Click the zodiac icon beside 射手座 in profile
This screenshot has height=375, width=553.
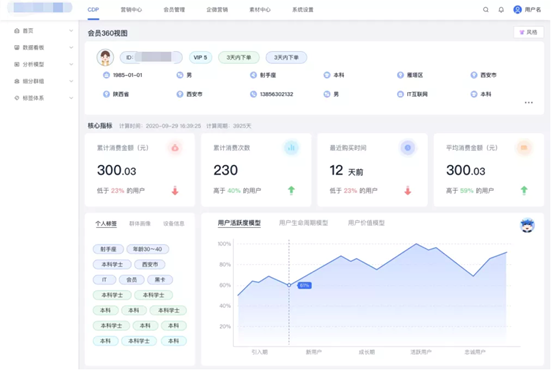[x=253, y=75]
